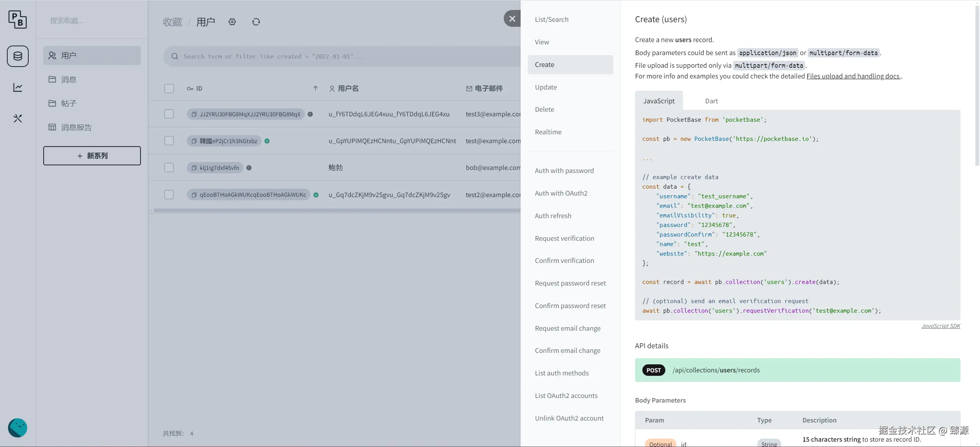Click the PocketBase logo icon
Viewport: 980px width, 447px height.
click(x=18, y=20)
